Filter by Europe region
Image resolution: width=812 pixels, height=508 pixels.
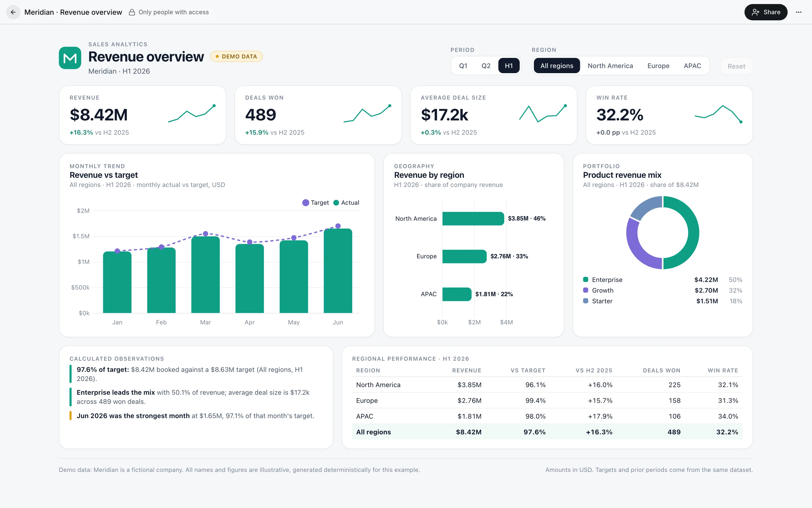click(658, 65)
